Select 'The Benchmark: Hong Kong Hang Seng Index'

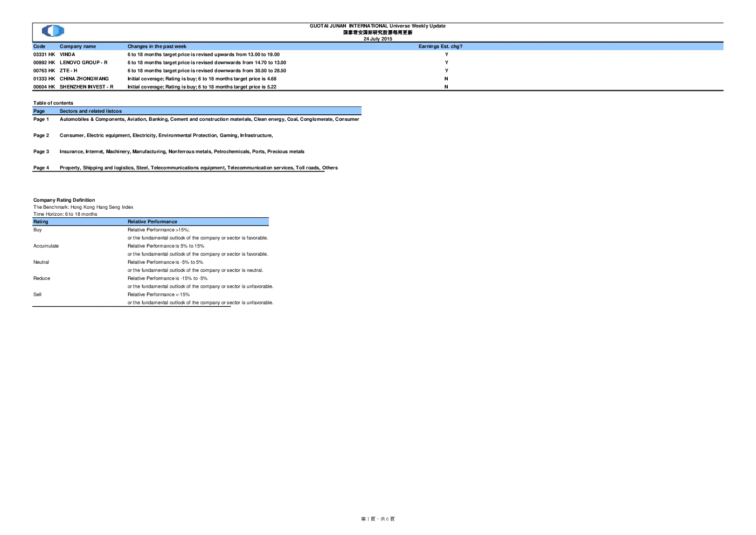point(83,207)
